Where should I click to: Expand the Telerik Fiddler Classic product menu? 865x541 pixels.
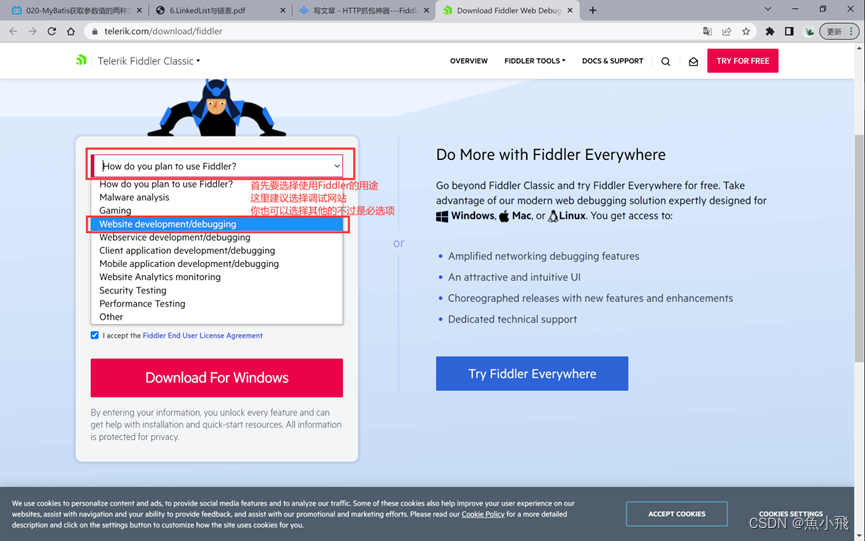pos(148,61)
